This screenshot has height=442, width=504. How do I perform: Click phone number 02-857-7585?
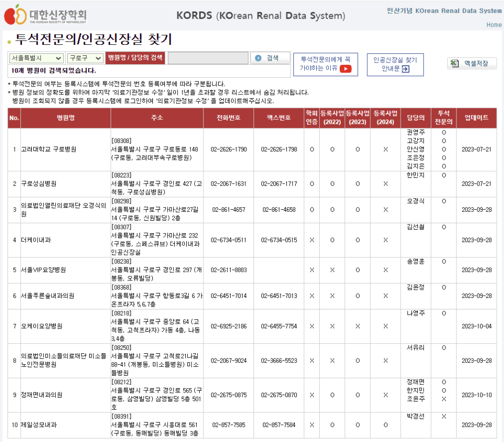point(229,425)
